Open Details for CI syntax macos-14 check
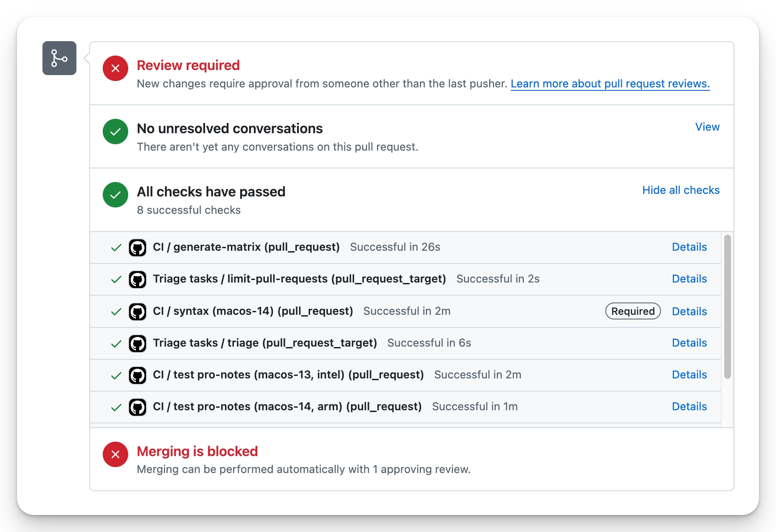The width and height of the screenshot is (776, 532). 689,311
